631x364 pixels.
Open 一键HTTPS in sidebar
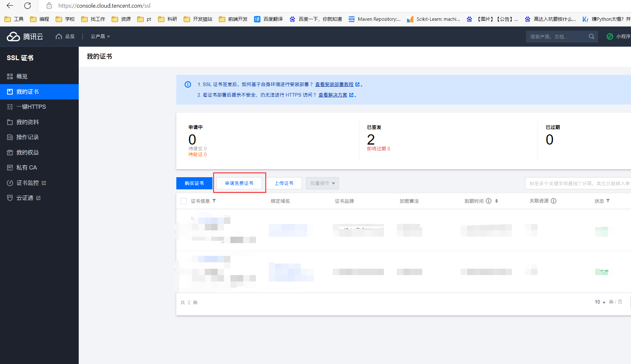tap(31, 107)
